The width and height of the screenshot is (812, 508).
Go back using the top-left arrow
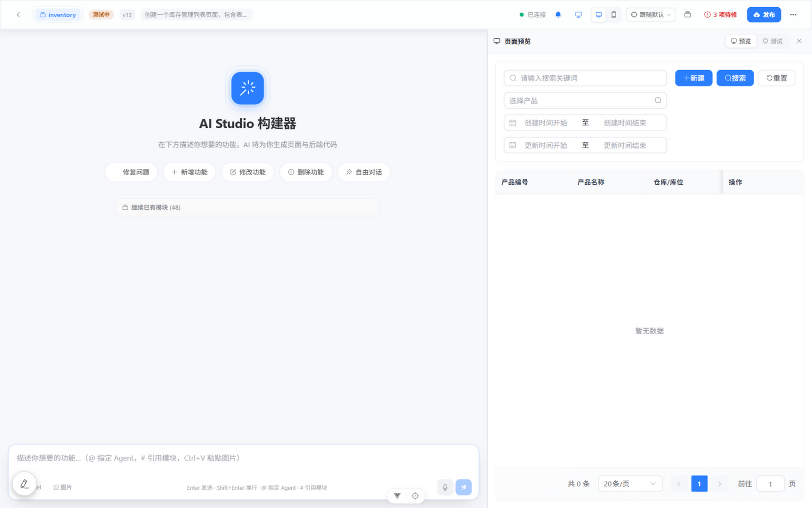18,15
